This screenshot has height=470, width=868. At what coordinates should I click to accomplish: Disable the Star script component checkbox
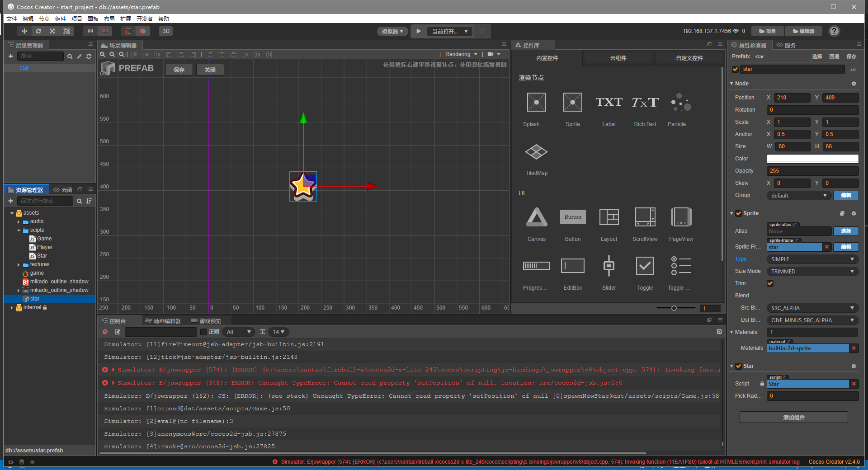[x=738, y=366]
